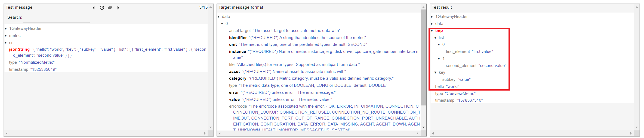Open the message list icon

[110, 8]
